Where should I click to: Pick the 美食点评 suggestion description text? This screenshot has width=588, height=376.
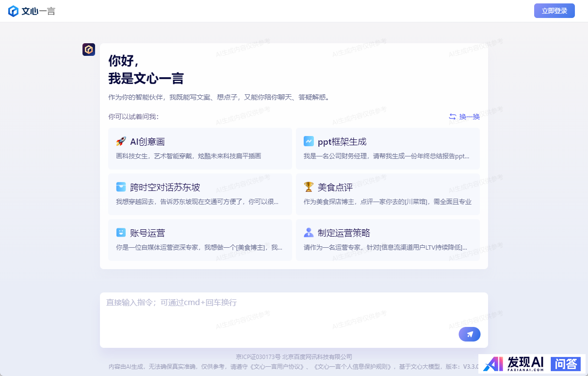[387, 202]
